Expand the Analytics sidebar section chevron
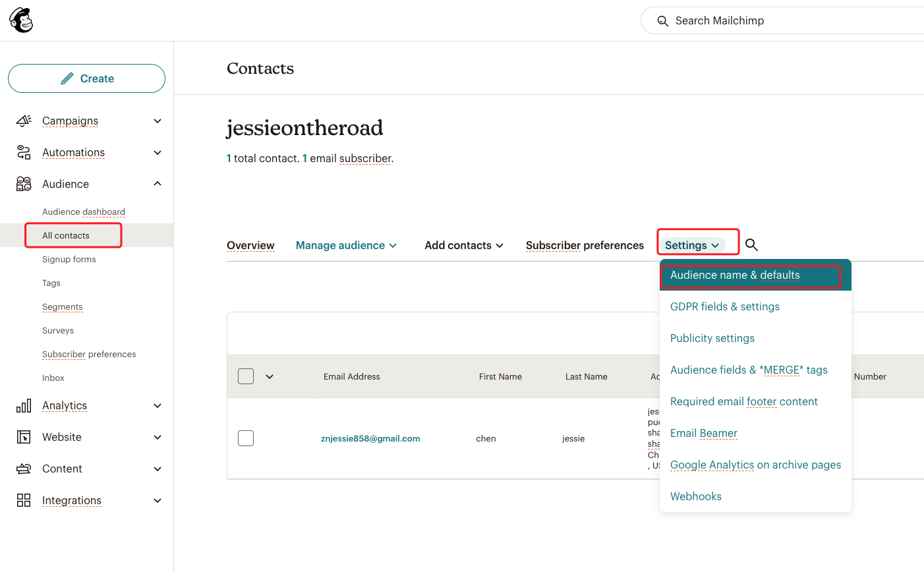 pos(158,405)
